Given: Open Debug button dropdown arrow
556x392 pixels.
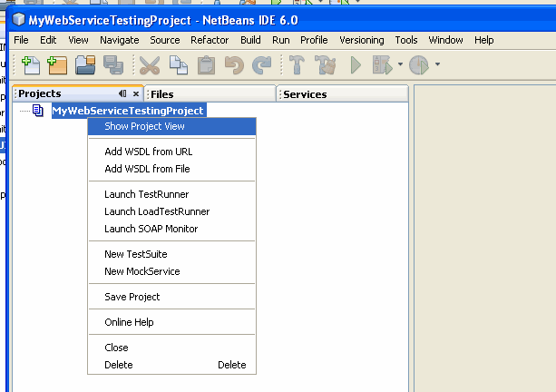Looking at the screenshot, I should [x=400, y=64].
